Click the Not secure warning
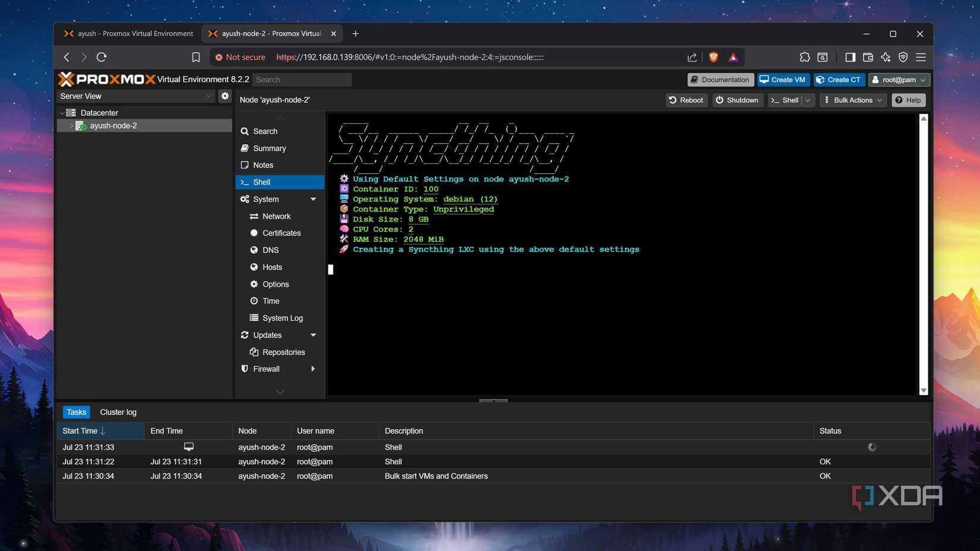This screenshot has width=980, height=551. (x=241, y=57)
